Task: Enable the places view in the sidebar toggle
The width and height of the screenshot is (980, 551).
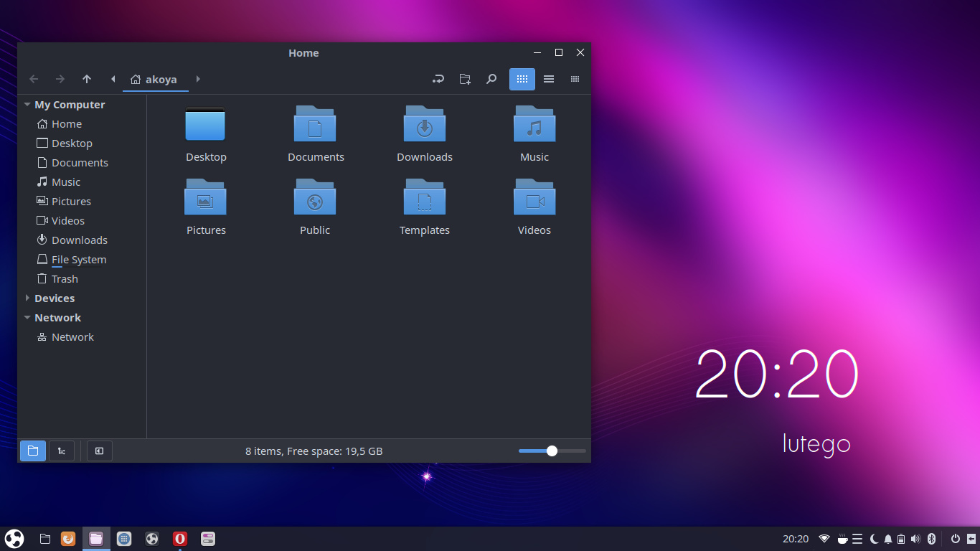Action: pyautogui.click(x=32, y=451)
